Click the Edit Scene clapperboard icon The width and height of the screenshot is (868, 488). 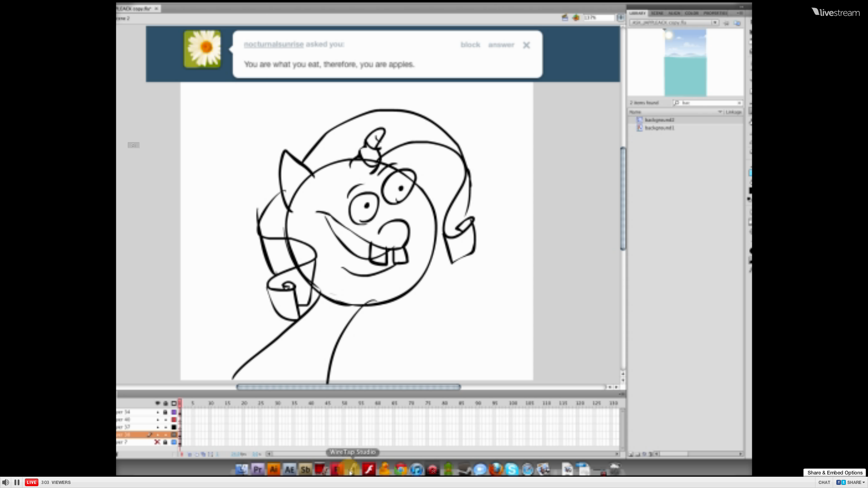pos(565,18)
